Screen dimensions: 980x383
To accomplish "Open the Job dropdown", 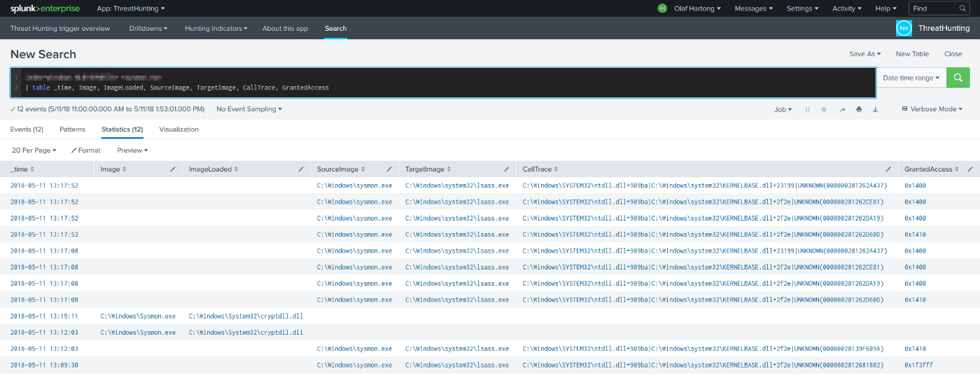I will coord(783,109).
